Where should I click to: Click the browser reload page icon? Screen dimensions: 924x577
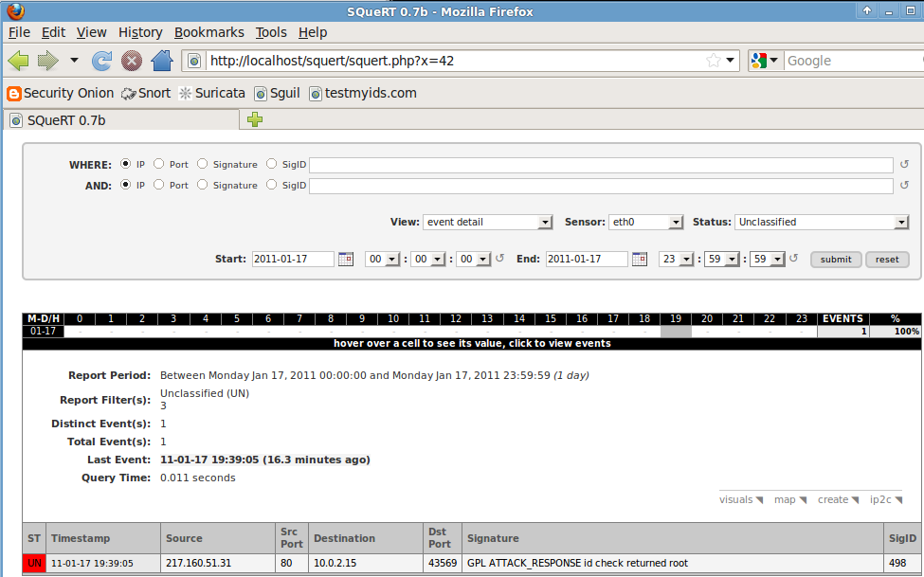pos(100,60)
